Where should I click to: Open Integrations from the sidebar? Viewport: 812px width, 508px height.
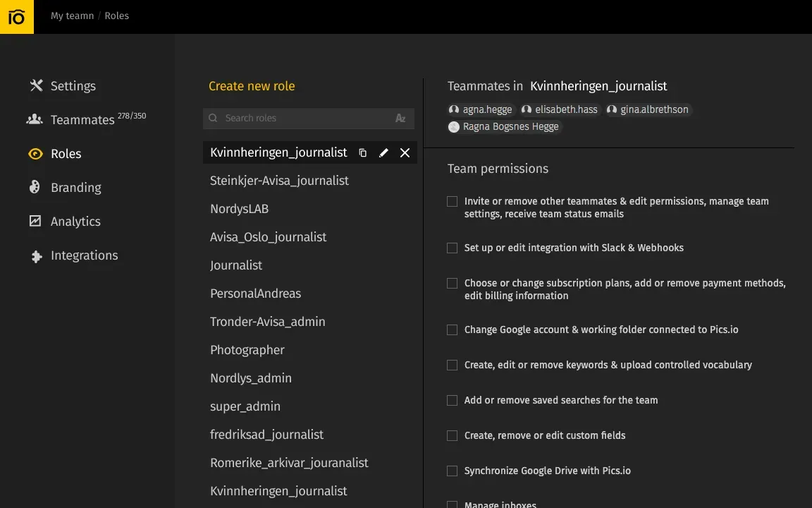[x=83, y=255]
